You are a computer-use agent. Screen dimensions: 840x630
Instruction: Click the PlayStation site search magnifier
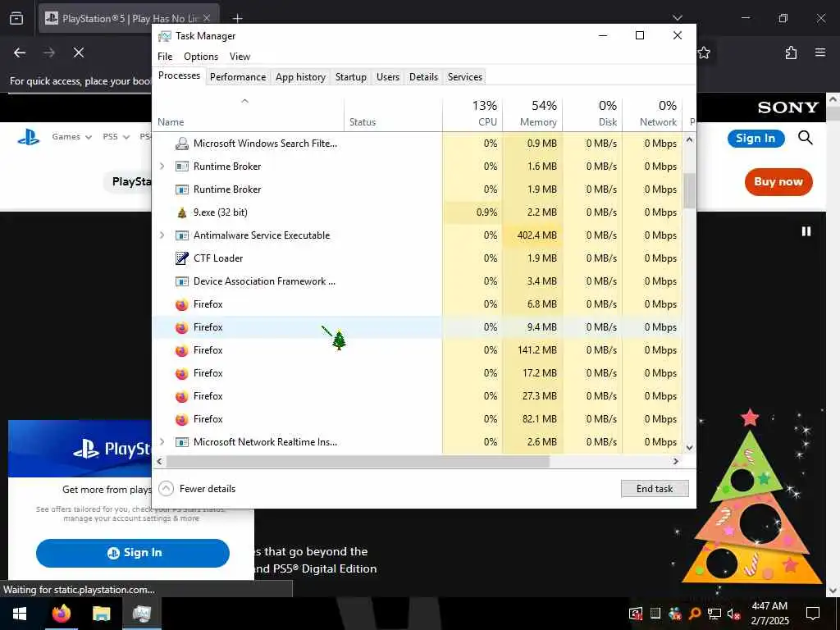(806, 138)
